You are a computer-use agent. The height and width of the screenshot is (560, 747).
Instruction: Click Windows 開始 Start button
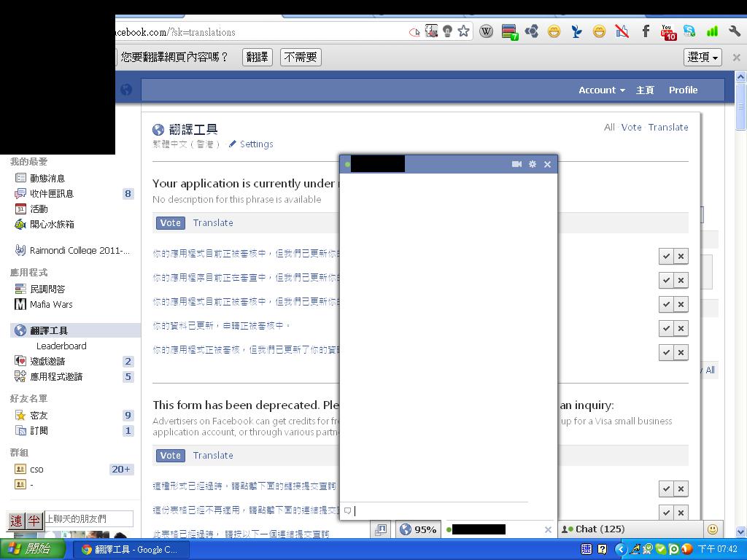(32, 549)
